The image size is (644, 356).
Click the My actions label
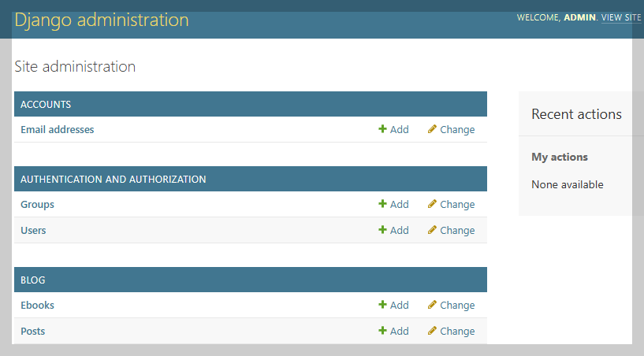click(560, 158)
